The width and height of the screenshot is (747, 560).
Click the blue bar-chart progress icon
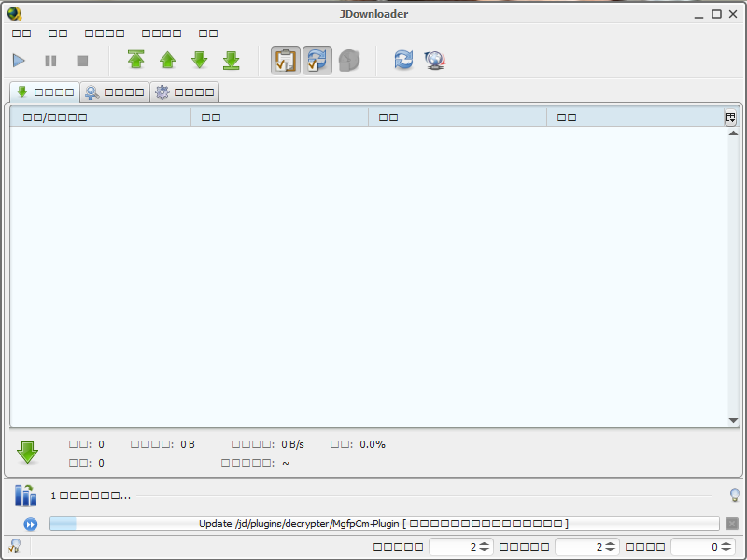coord(25,496)
